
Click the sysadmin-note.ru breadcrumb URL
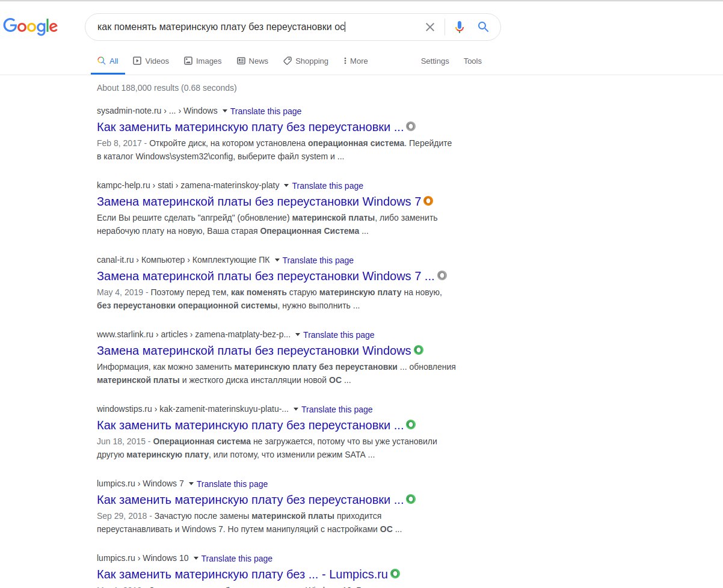point(157,111)
